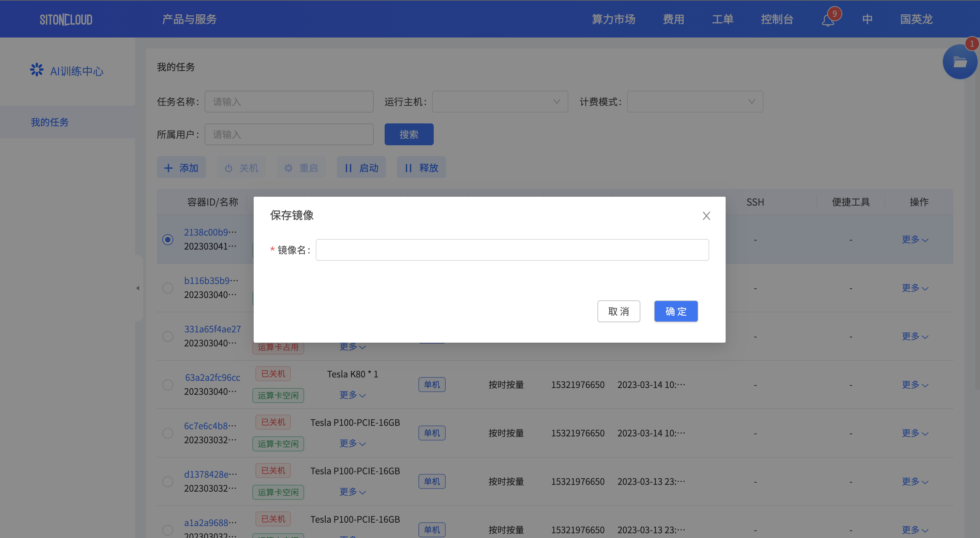The width and height of the screenshot is (980, 538).
Task: Expand 更多 actions for row d1378428e
Action: point(915,481)
